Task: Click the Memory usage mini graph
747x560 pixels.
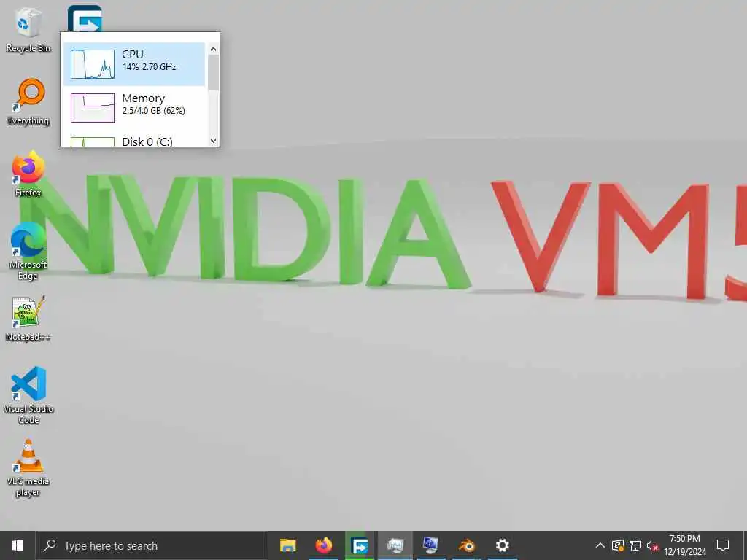Action: coord(93,108)
